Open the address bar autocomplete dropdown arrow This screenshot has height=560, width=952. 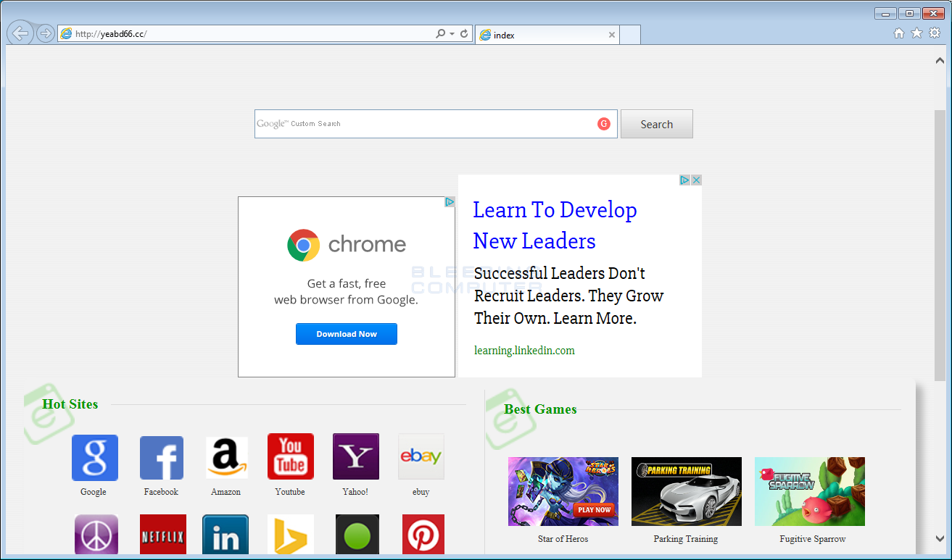point(452,34)
